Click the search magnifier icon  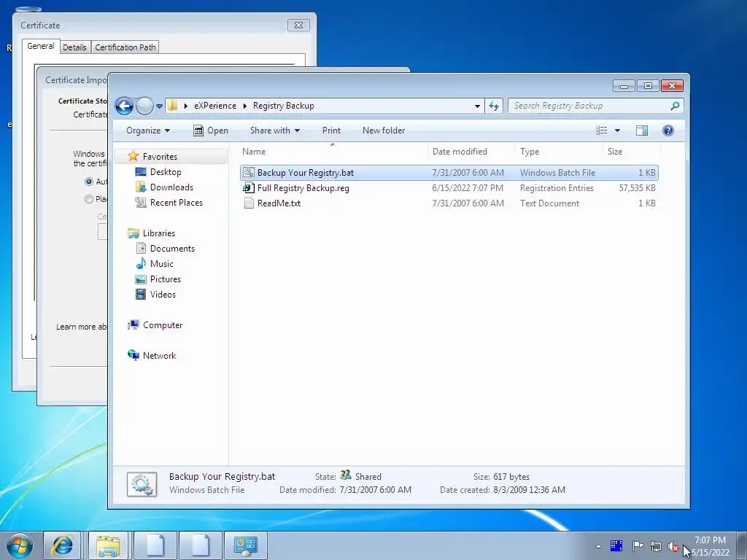(x=675, y=106)
